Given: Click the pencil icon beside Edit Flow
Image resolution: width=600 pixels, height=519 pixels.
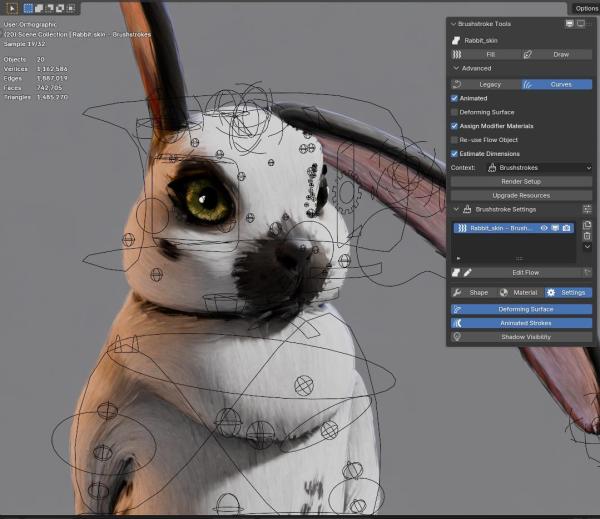Looking at the screenshot, I should point(467,272).
